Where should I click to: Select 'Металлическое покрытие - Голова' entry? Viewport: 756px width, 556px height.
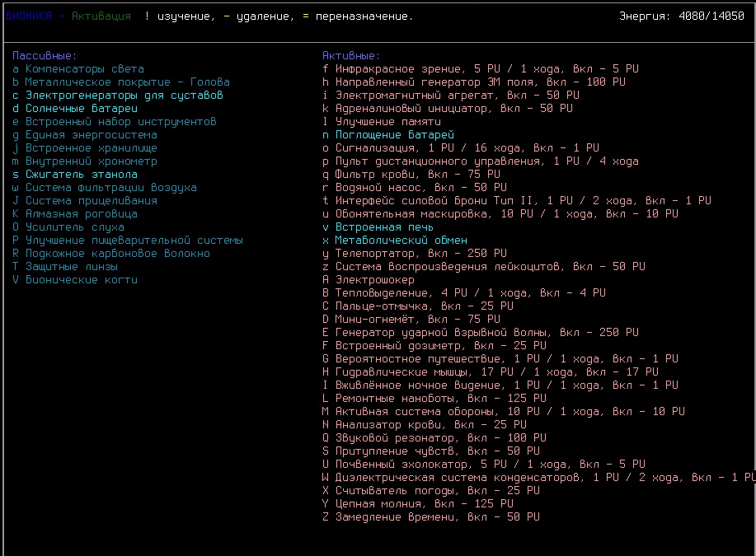pos(121,82)
